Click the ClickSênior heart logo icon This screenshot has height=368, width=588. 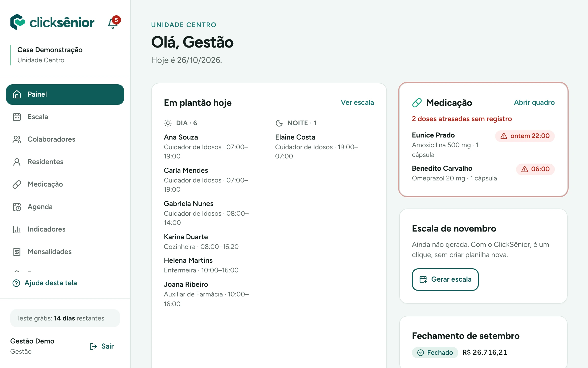click(18, 22)
